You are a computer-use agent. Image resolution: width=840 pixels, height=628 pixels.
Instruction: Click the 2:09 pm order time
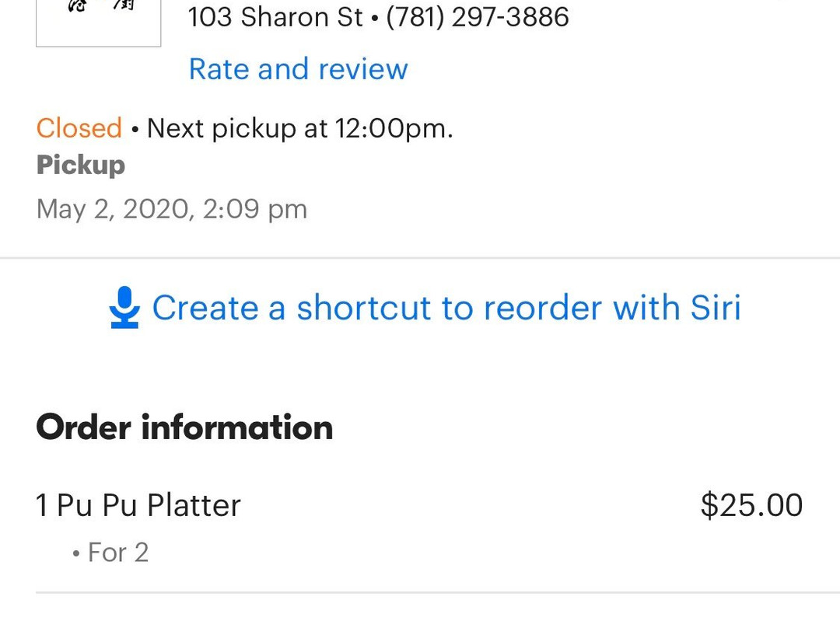[x=255, y=209]
